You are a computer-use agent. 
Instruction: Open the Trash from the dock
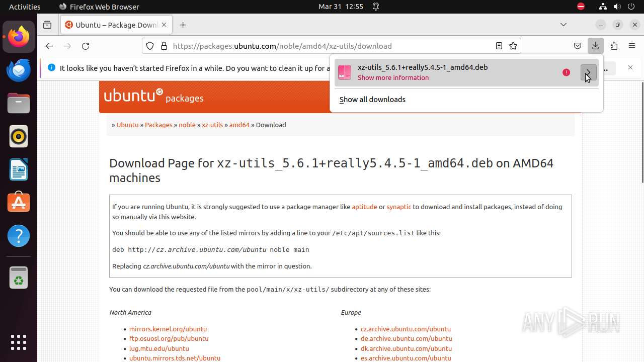pyautogui.click(x=19, y=278)
